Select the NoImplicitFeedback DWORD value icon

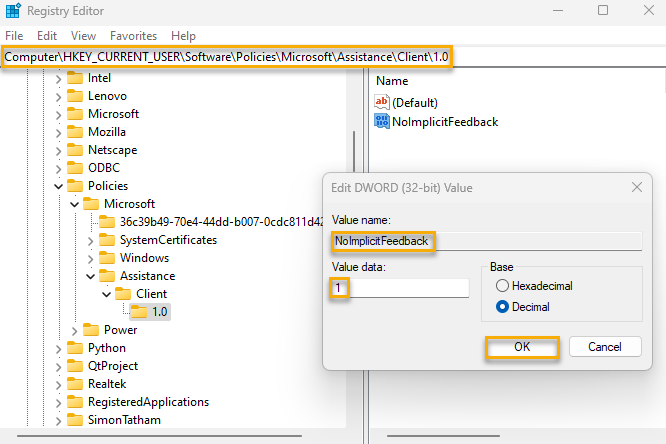click(381, 122)
